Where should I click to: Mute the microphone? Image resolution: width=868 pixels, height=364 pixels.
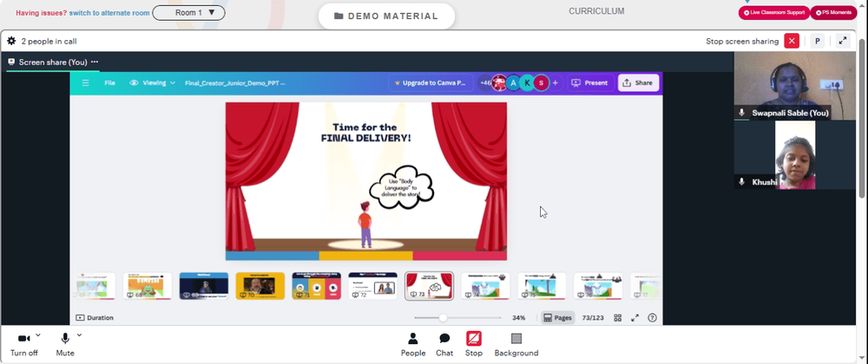pyautogui.click(x=65, y=345)
